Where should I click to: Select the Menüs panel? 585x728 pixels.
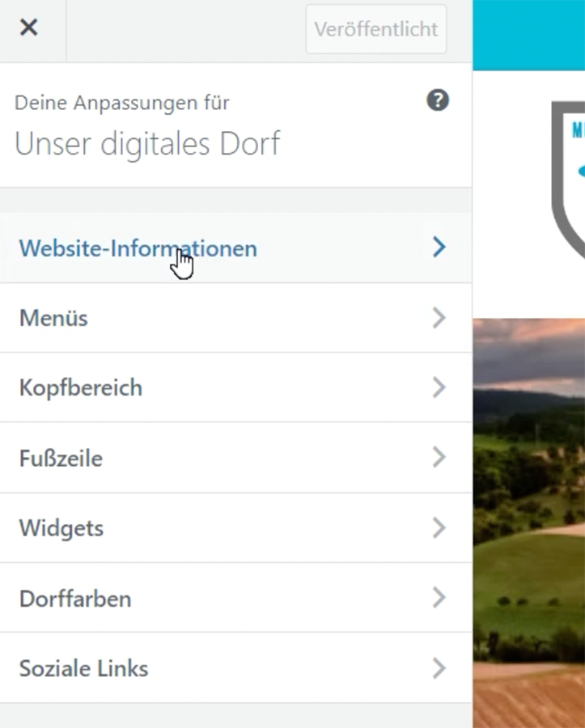pyautogui.click(x=53, y=318)
